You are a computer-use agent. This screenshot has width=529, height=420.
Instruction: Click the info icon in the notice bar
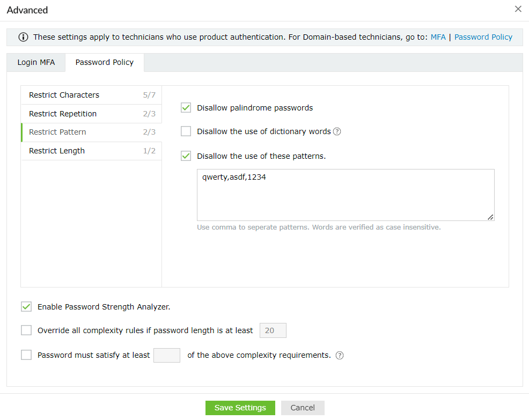(x=23, y=37)
